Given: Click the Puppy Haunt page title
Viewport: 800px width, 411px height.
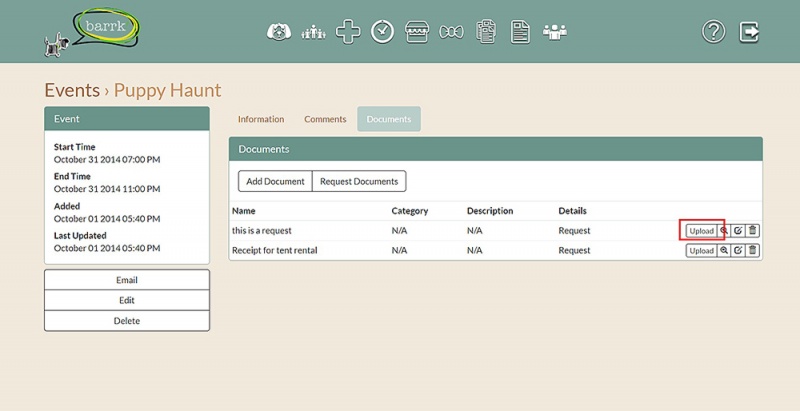Looking at the screenshot, I should pos(167,90).
